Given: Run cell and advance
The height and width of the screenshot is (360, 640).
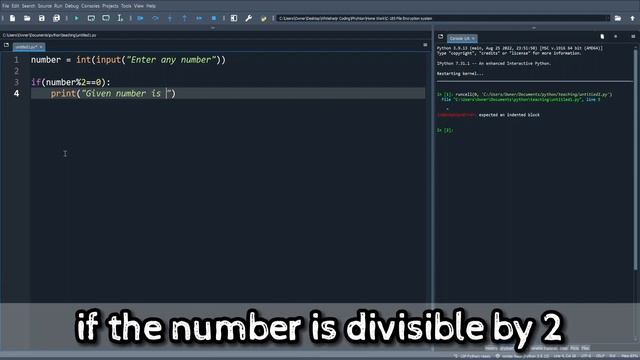Looking at the screenshot, I should pyautogui.click(x=106, y=18).
